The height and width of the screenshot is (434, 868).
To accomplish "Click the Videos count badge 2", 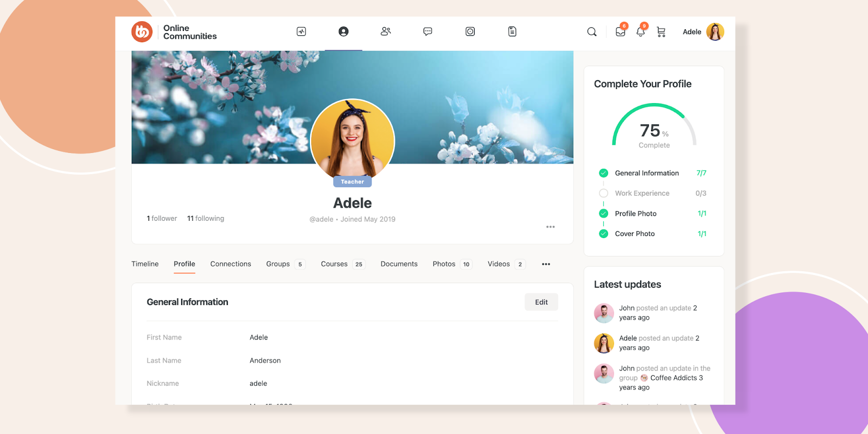I will (x=520, y=265).
